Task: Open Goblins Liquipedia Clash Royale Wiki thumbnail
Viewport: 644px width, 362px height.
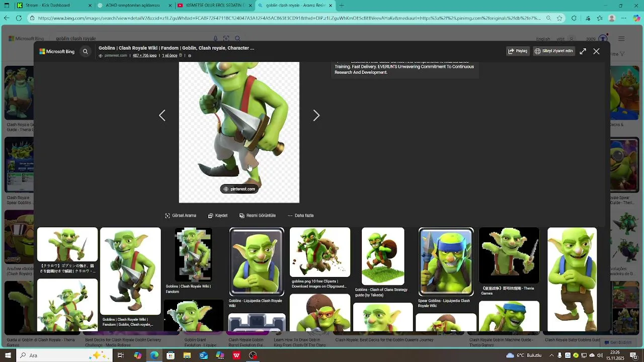Action: tap(257, 262)
